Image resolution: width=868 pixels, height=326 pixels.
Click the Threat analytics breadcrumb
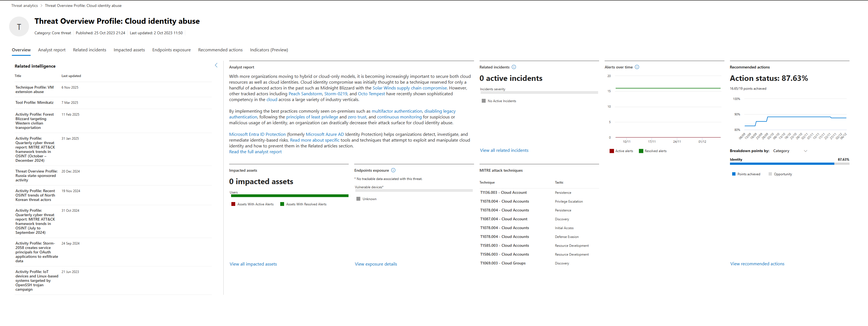pyautogui.click(x=24, y=6)
